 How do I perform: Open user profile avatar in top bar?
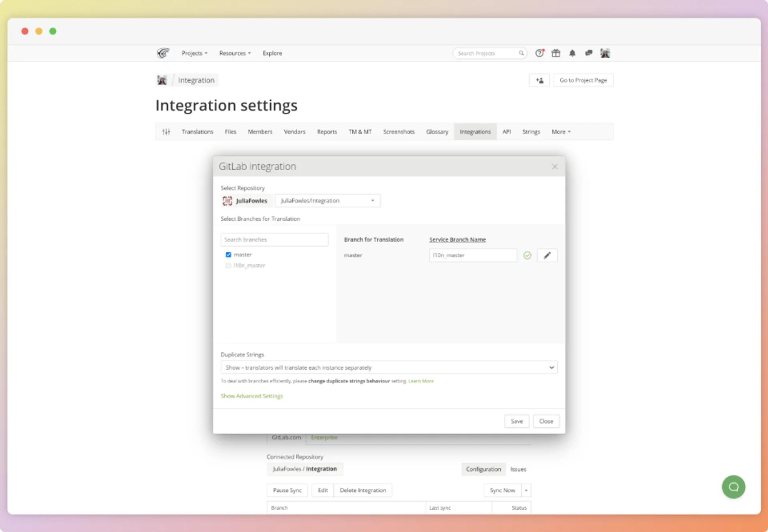pos(605,53)
